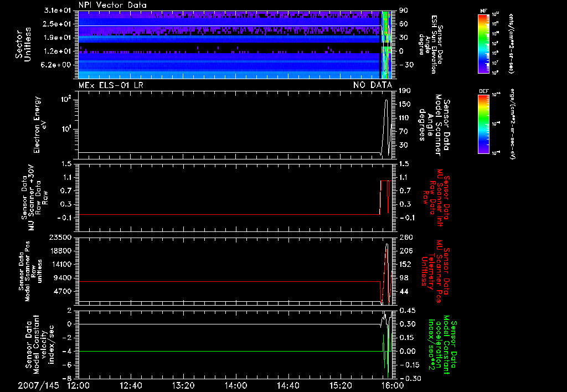Click the '98' telemetry tick value
The width and height of the screenshot is (567, 392).
pyautogui.click(x=403, y=278)
